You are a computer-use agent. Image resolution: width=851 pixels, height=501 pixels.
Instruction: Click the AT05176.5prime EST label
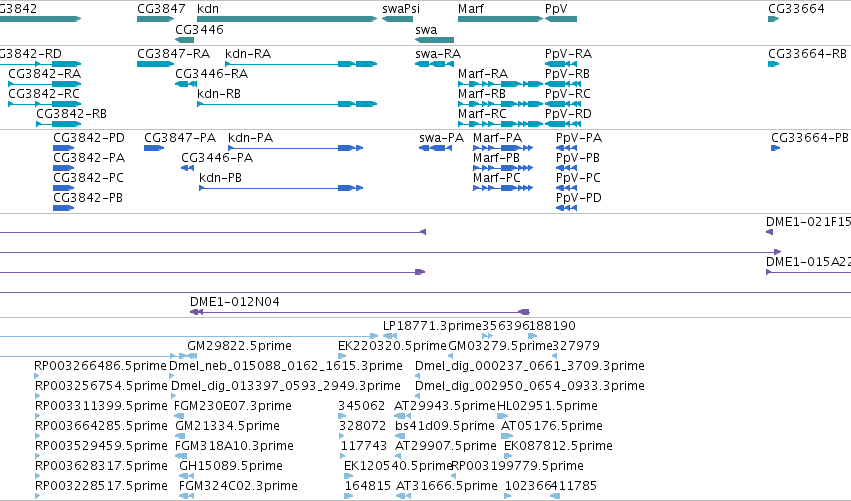tap(552, 426)
